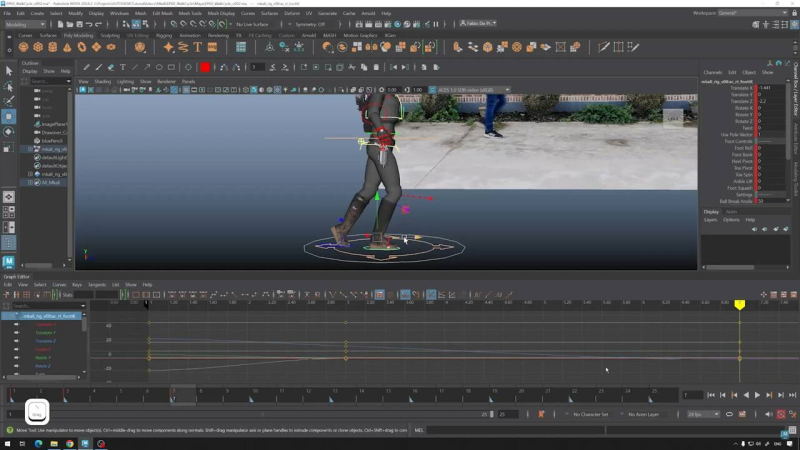Select the Blue Pencil draw tool

point(87,67)
